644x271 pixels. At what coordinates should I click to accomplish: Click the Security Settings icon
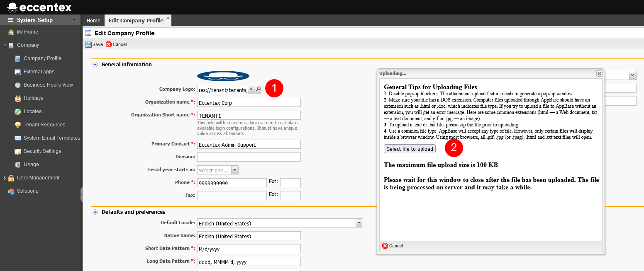[17, 151]
